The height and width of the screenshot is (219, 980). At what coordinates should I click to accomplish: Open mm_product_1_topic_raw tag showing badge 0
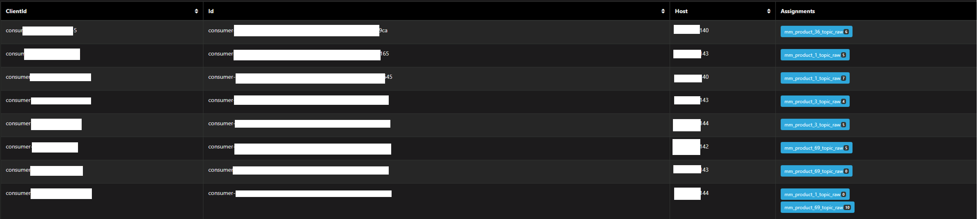pyautogui.click(x=815, y=195)
